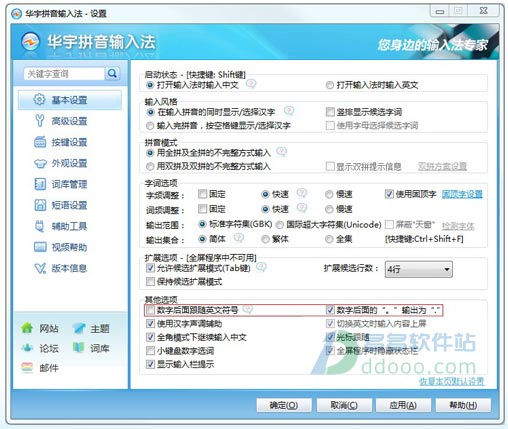Switch to 短语设置 page
This screenshot has height=429, width=508.
69,205
